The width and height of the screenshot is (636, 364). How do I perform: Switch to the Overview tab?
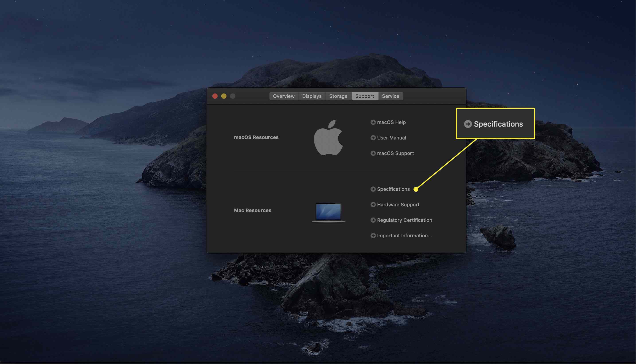click(283, 96)
